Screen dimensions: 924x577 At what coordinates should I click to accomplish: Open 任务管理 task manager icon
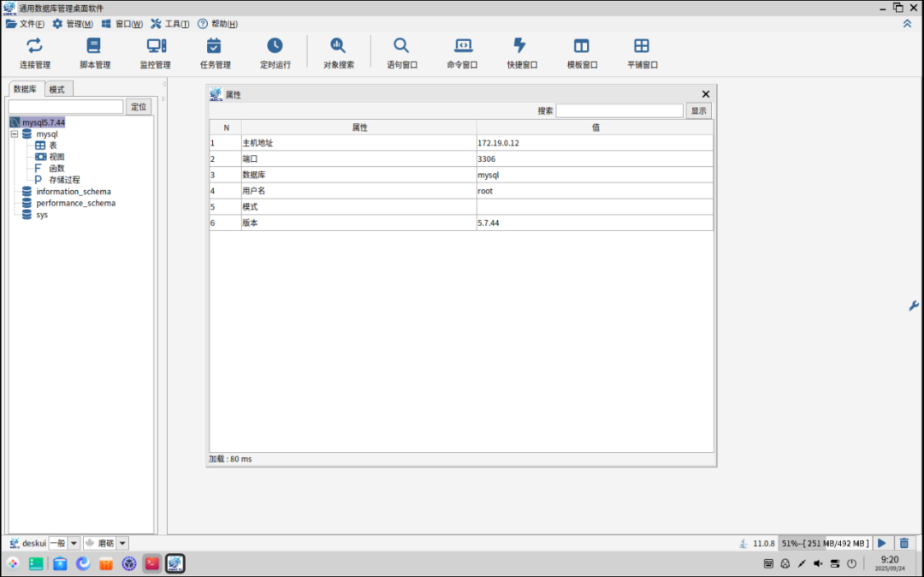coord(215,46)
